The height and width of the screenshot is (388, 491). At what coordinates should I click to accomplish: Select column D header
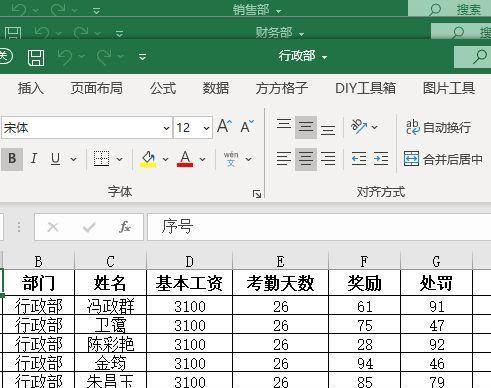(189, 262)
